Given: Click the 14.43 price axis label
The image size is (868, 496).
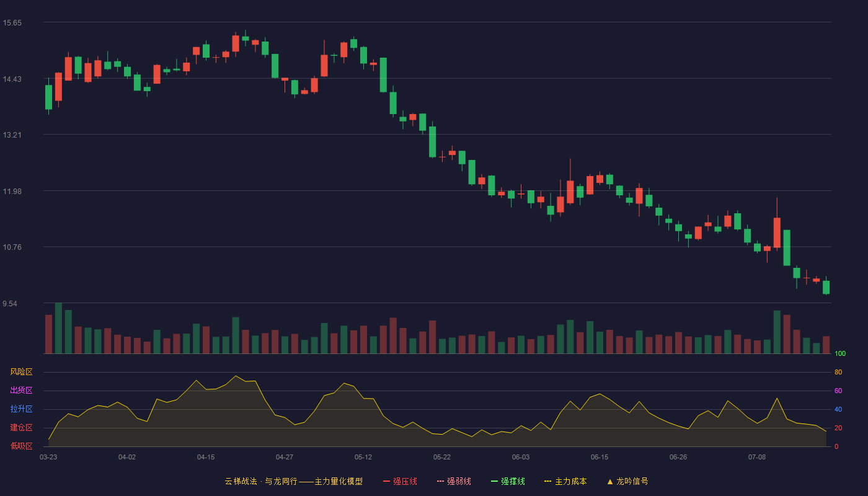Looking at the screenshot, I should 12,79.
